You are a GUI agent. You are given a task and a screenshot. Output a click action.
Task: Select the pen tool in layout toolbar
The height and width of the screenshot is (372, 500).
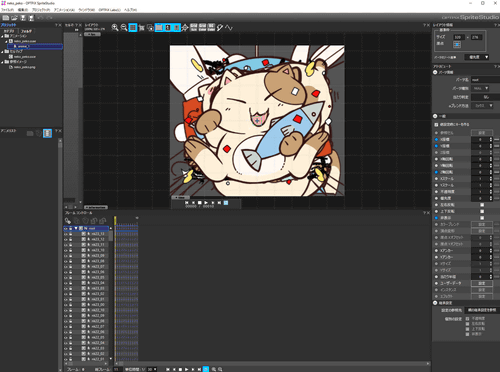tap(220, 28)
